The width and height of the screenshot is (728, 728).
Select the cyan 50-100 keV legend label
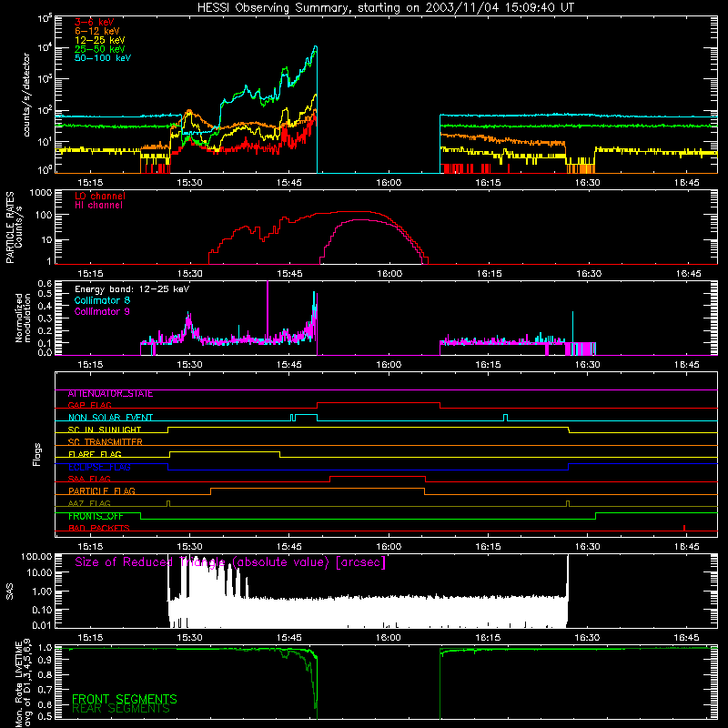(x=103, y=58)
